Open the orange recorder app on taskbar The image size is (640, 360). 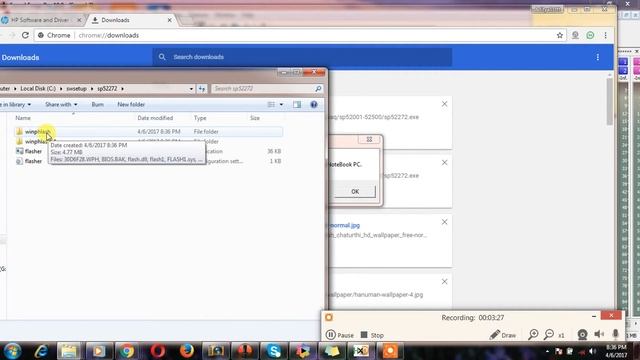click(390, 351)
